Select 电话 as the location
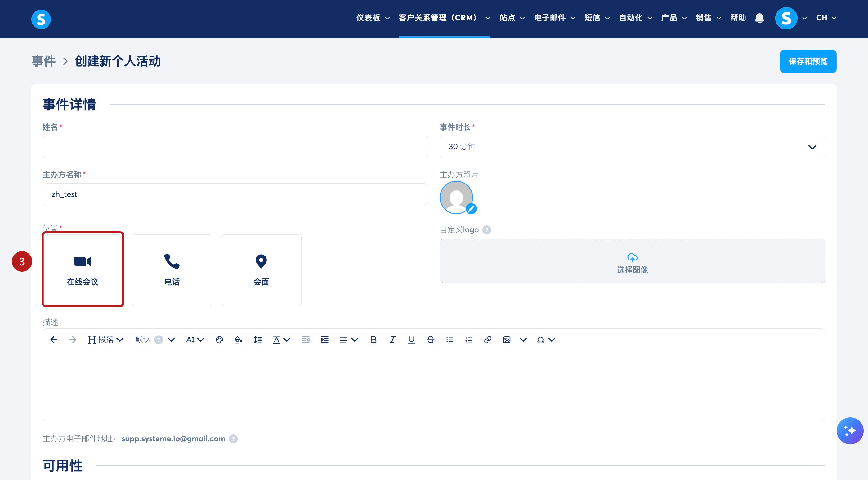The height and width of the screenshot is (480, 868). (x=172, y=270)
